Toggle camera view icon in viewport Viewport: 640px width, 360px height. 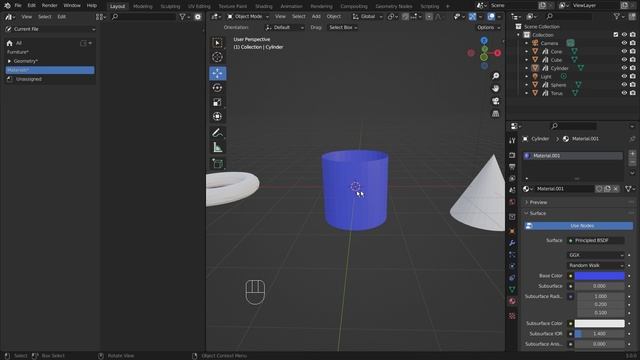[x=496, y=101]
